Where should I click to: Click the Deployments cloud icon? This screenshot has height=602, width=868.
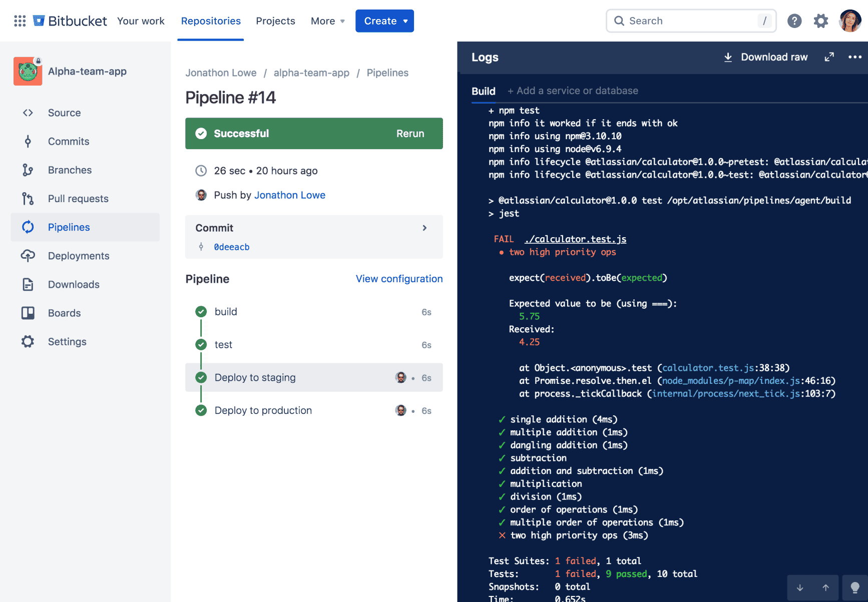28,256
